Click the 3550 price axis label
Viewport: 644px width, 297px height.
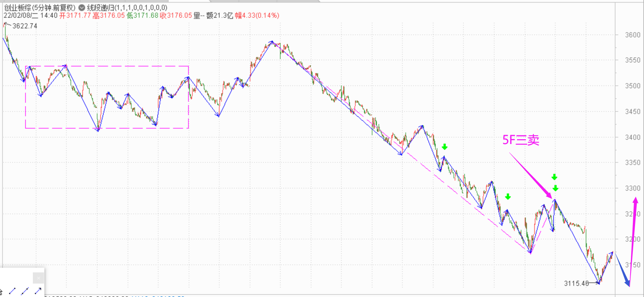[633, 60]
